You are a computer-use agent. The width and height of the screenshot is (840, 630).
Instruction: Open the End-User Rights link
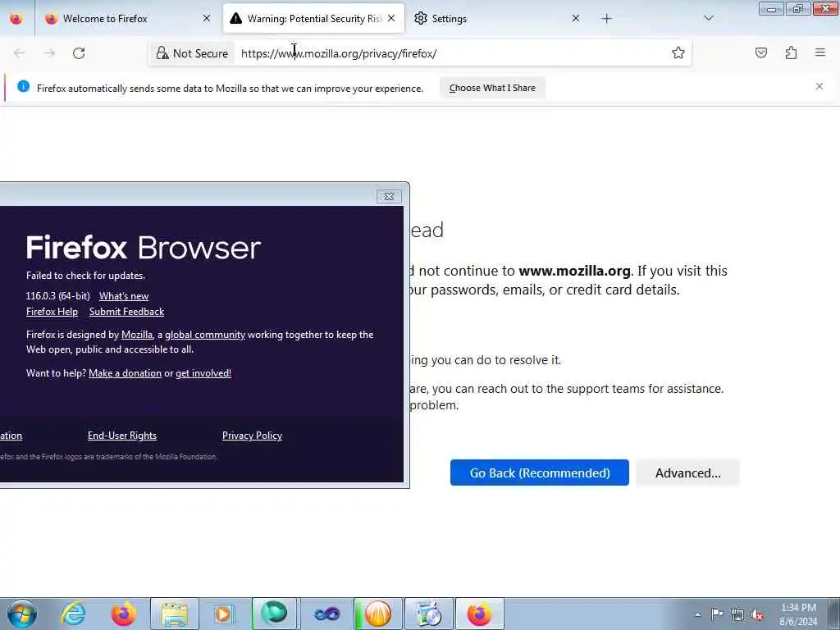122,436
